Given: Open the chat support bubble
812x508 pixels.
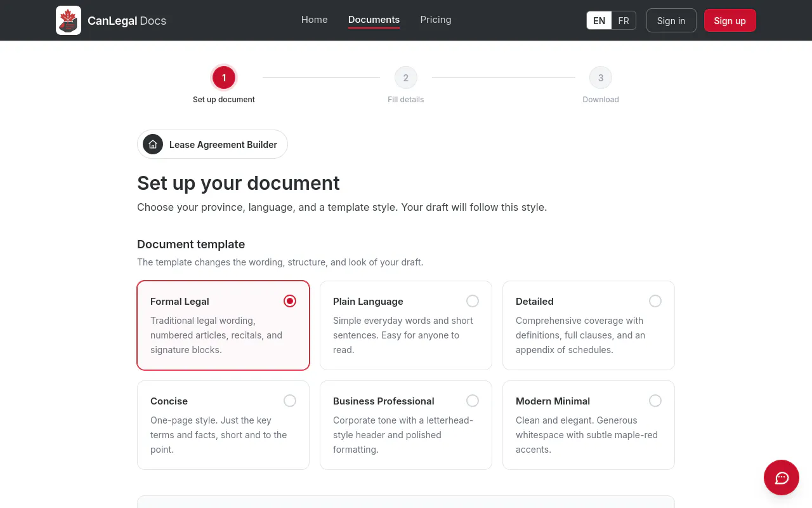Looking at the screenshot, I should pos(782,478).
